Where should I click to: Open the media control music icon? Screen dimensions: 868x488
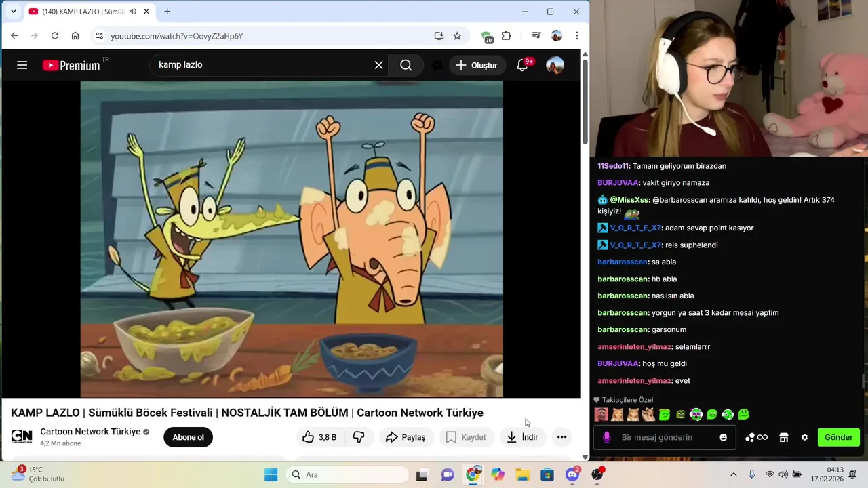click(536, 36)
